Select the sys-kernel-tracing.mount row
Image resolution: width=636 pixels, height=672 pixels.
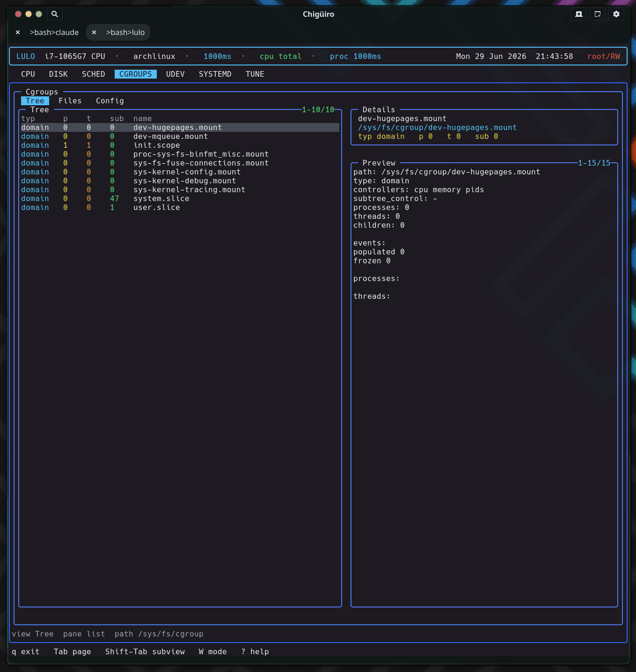coord(180,189)
